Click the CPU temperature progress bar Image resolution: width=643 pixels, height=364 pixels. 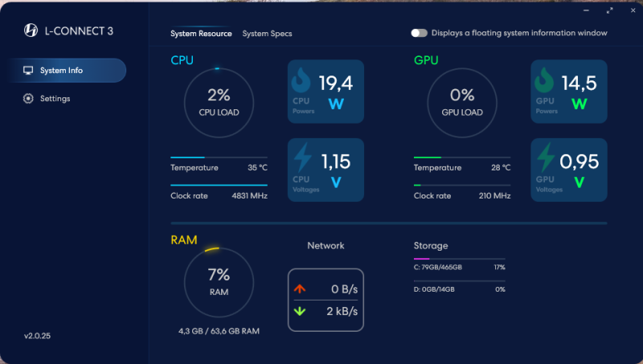(219, 157)
